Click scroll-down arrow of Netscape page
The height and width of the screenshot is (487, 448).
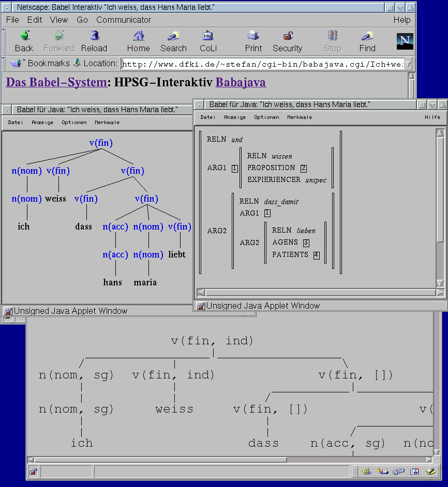tap(437, 452)
